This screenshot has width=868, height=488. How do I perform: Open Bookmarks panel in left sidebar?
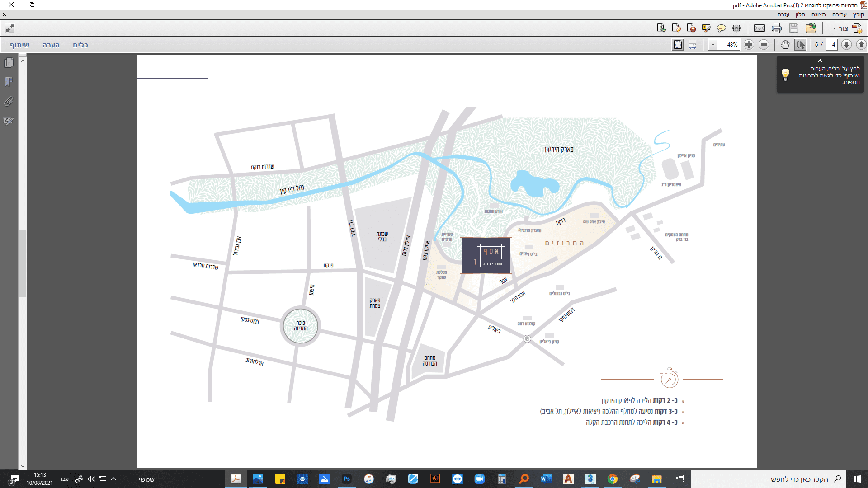coord(9,82)
